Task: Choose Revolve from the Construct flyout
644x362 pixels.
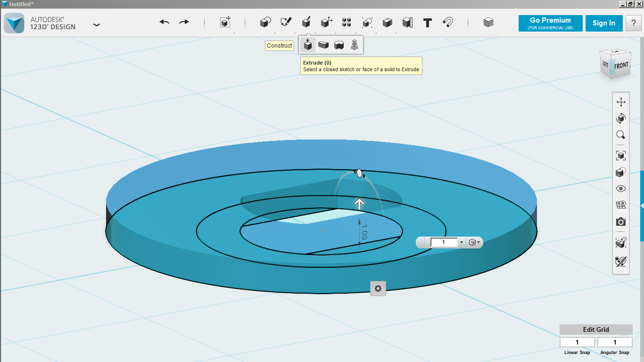Action: coord(339,45)
